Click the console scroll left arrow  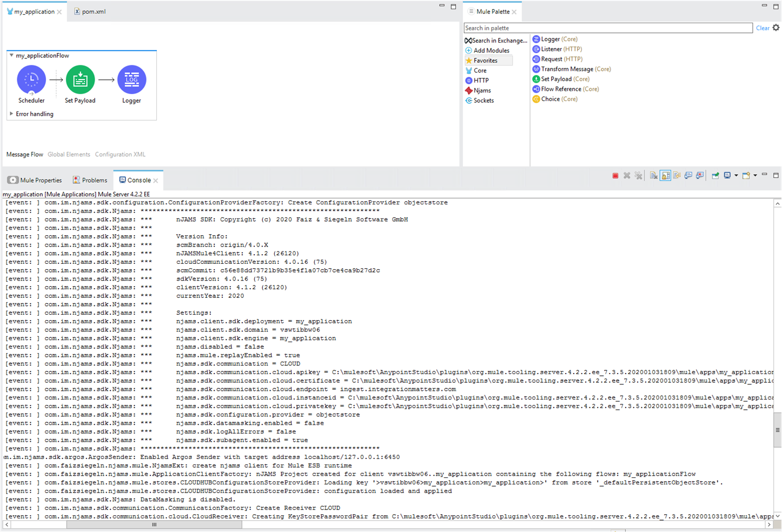(x=7, y=524)
